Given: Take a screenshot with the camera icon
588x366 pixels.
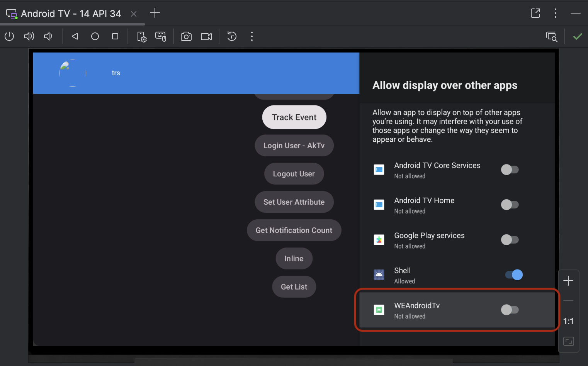Looking at the screenshot, I should pos(186,36).
